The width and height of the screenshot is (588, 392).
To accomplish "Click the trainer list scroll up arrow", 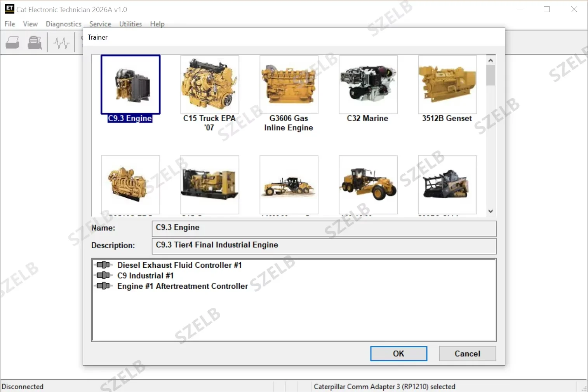I will tap(491, 60).
